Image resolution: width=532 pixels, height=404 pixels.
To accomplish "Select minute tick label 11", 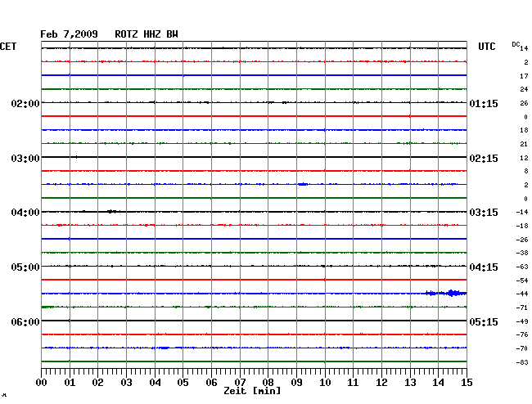I will [353, 383].
